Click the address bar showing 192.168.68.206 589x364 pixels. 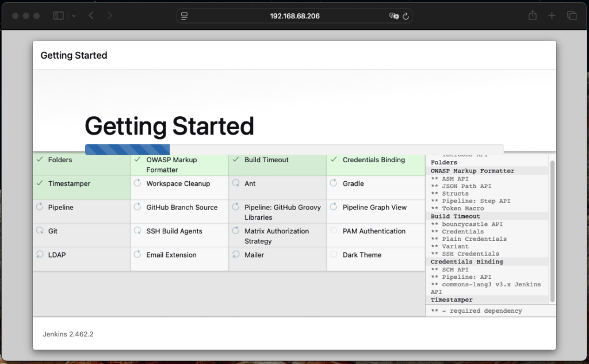coord(294,16)
